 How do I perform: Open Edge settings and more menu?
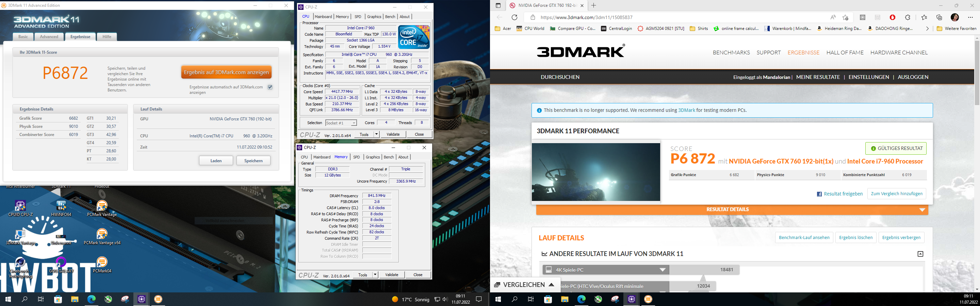[970, 17]
